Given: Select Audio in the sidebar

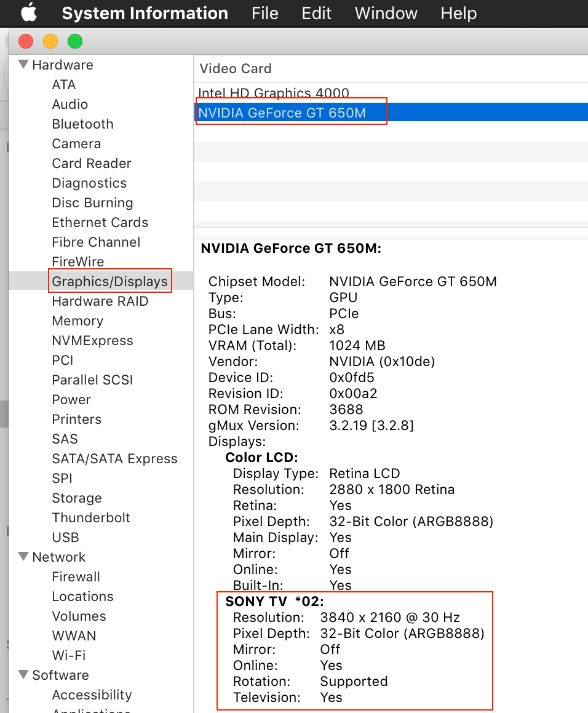Looking at the screenshot, I should (x=70, y=104).
